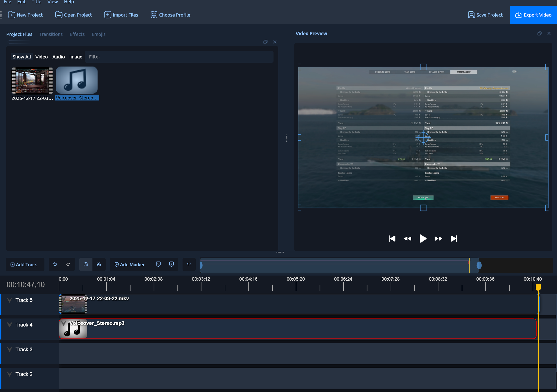Jump to previous marker icon
Image resolution: width=557 pixels, height=392 pixels.
click(x=158, y=264)
